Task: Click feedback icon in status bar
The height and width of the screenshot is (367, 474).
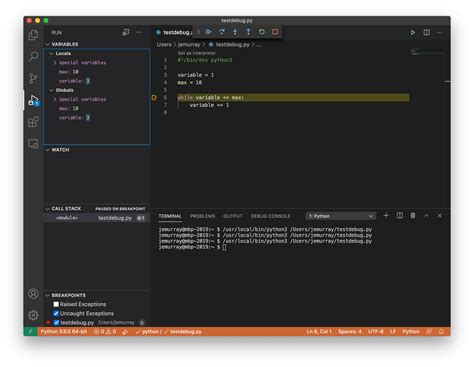Action: coord(429,331)
